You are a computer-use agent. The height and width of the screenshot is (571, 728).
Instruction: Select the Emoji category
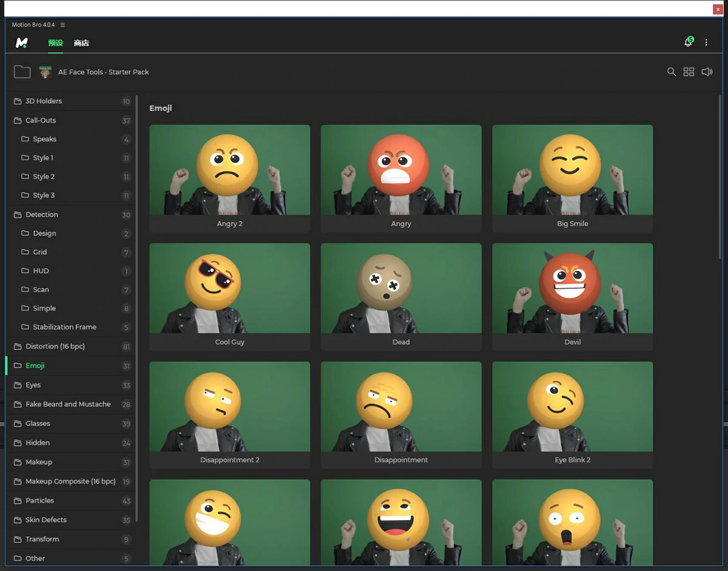coord(72,366)
